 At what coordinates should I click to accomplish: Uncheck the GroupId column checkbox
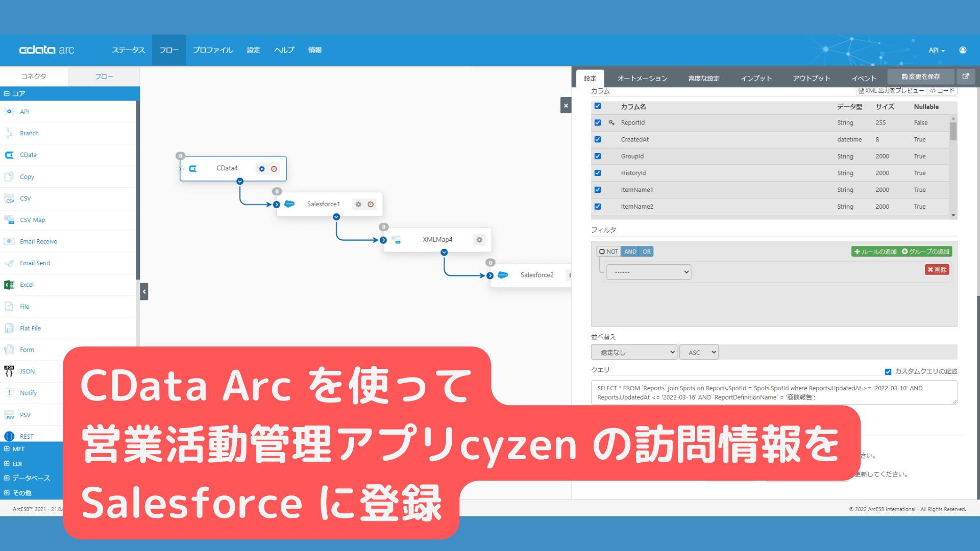tap(597, 156)
